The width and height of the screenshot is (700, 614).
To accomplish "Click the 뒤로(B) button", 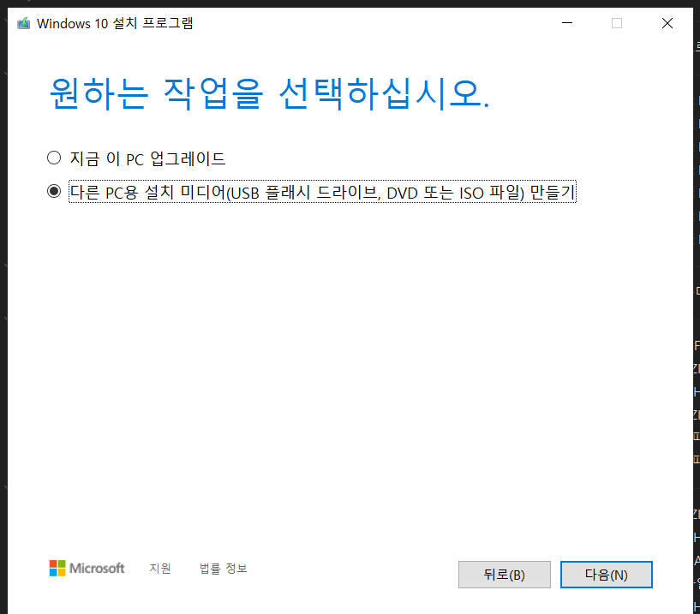I will click(x=504, y=575).
